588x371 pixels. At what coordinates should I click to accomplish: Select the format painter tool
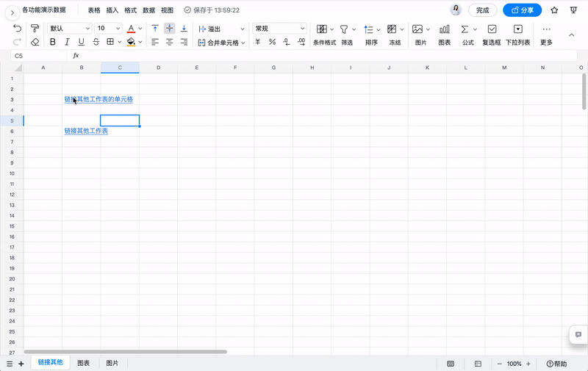pyautogui.click(x=35, y=29)
